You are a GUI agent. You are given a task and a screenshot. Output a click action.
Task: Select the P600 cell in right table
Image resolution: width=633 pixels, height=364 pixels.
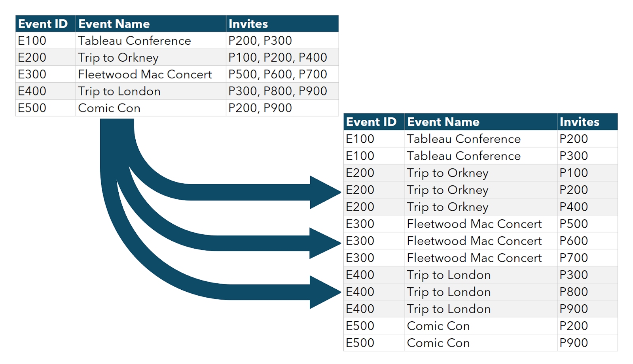[x=587, y=241]
